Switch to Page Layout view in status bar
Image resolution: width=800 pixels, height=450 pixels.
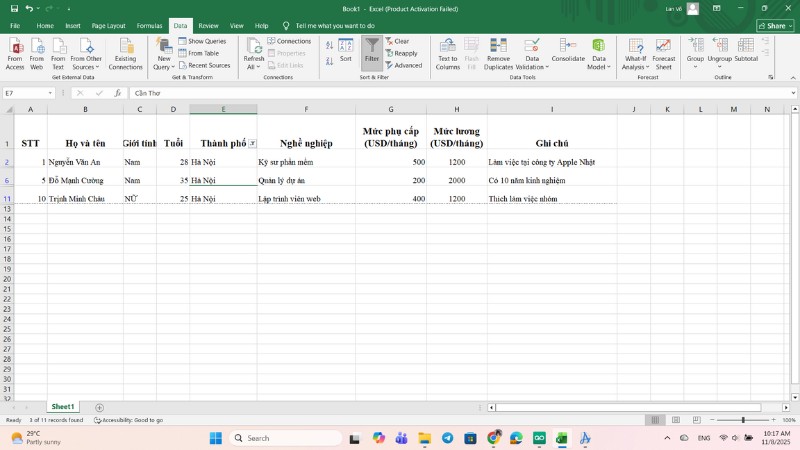tap(675, 420)
